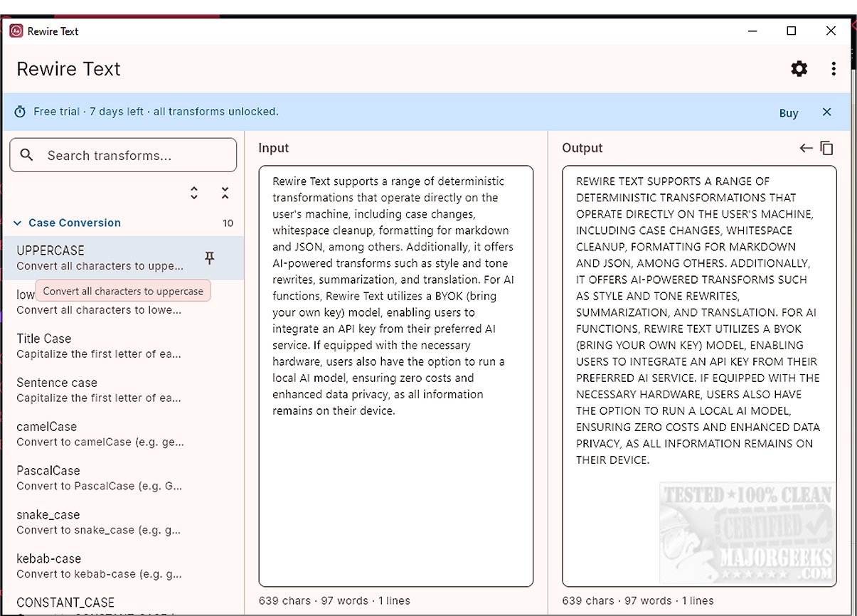857x616 pixels.
Task: Select the PascalCase transform
Action: (123, 478)
